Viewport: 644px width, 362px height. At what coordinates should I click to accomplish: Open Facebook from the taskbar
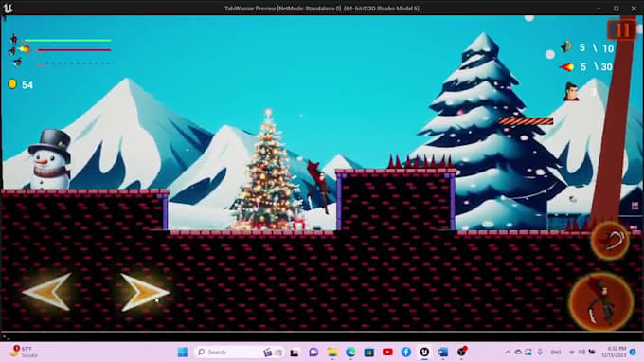(405, 353)
